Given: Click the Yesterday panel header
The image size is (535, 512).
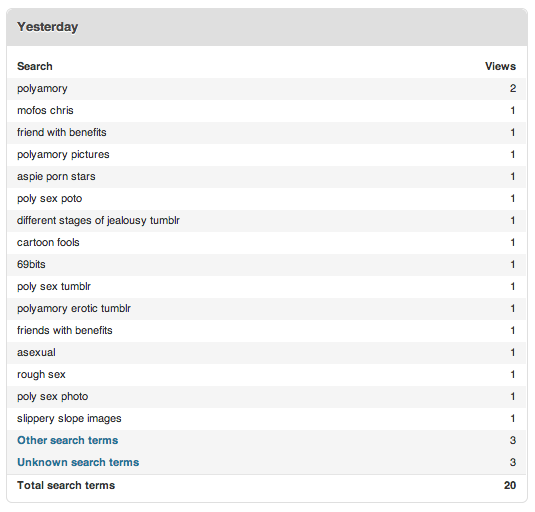Looking at the screenshot, I should tap(267, 27).
